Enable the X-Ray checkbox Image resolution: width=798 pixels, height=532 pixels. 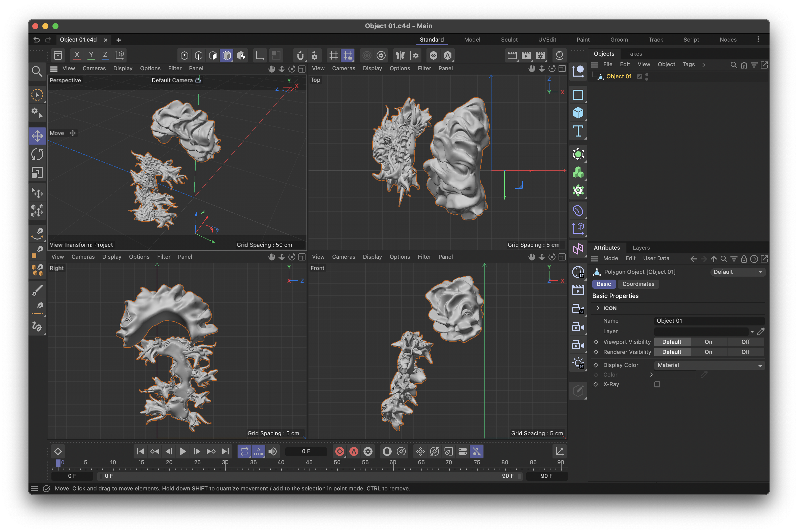point(657,384)
